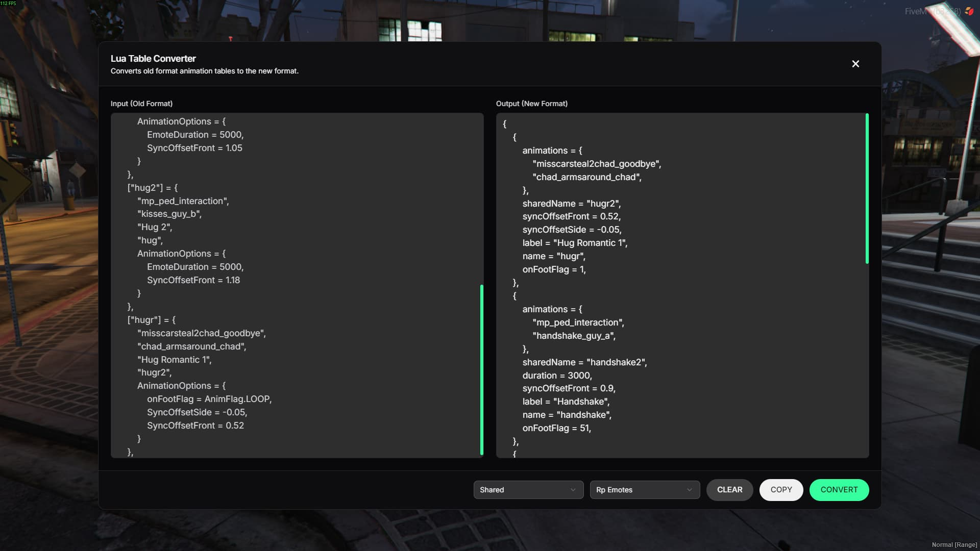Close the Lua Table Converter dialog

point(855,64)
